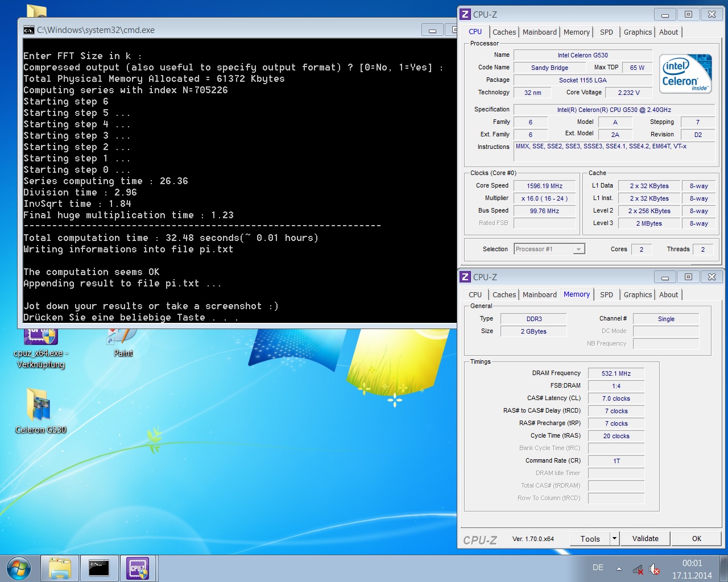Open the SPD tab in top CPU-Z
The width and height of the screenshot is (728, 582).
click(x=607, y=32)
